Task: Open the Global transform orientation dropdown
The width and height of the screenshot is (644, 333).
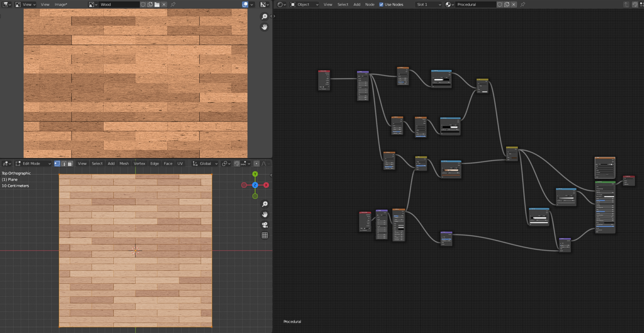Action: click(205, 163)
